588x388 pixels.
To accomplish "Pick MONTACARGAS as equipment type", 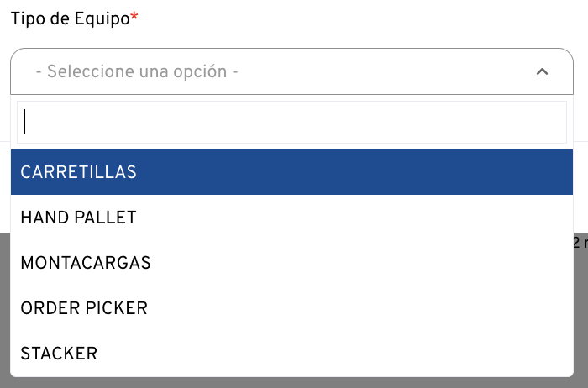I will pyautogui.click(x=86, y=263).
